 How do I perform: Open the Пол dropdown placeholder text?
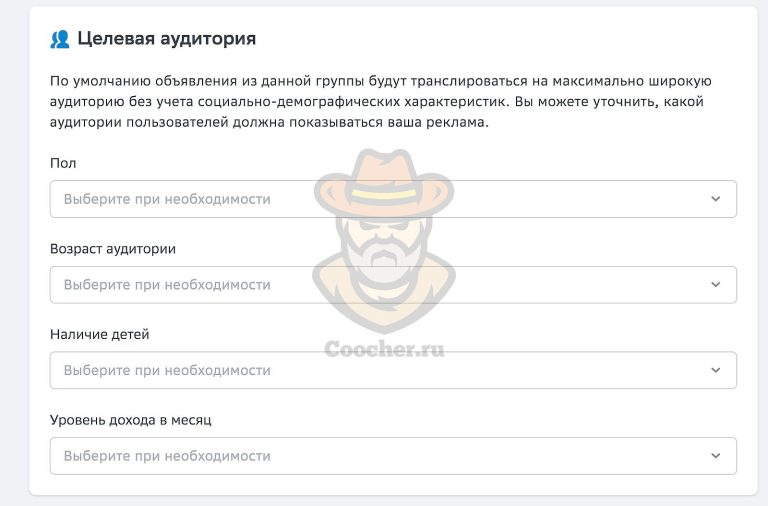[x=167, y=199]
